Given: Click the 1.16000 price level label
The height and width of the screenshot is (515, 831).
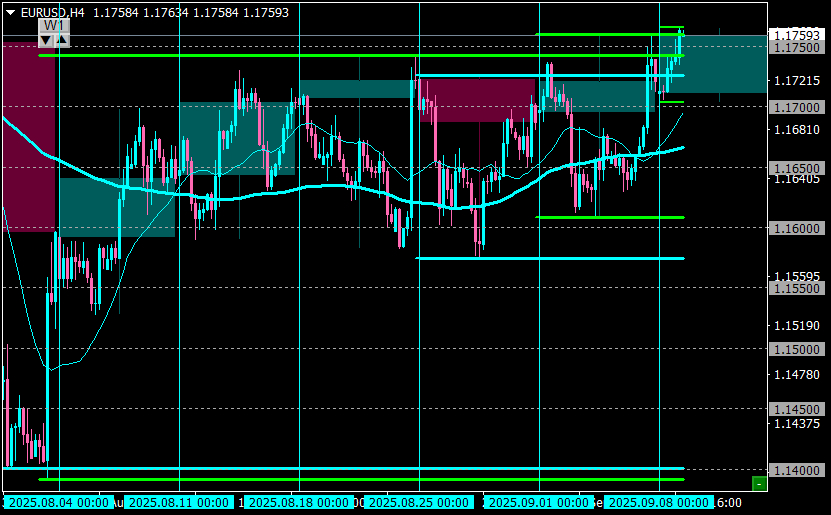Looking at the screenshot, I should [797, 228].
